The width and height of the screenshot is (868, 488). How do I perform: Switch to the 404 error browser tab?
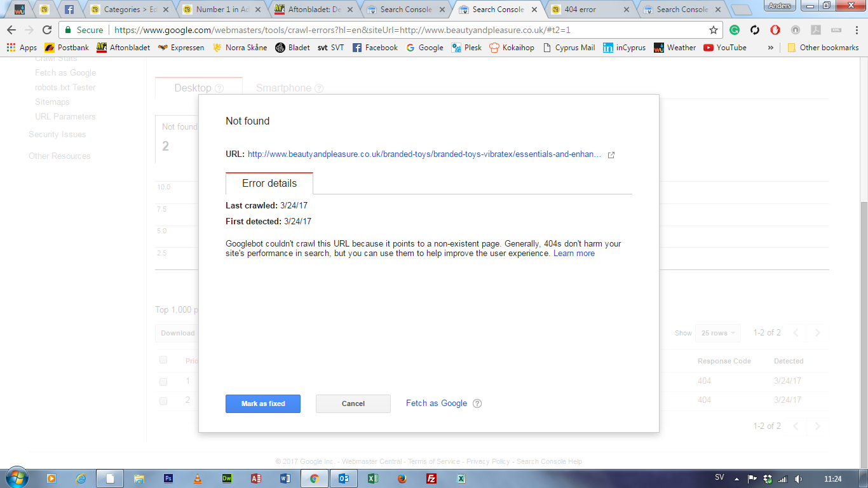click(588, 10)
